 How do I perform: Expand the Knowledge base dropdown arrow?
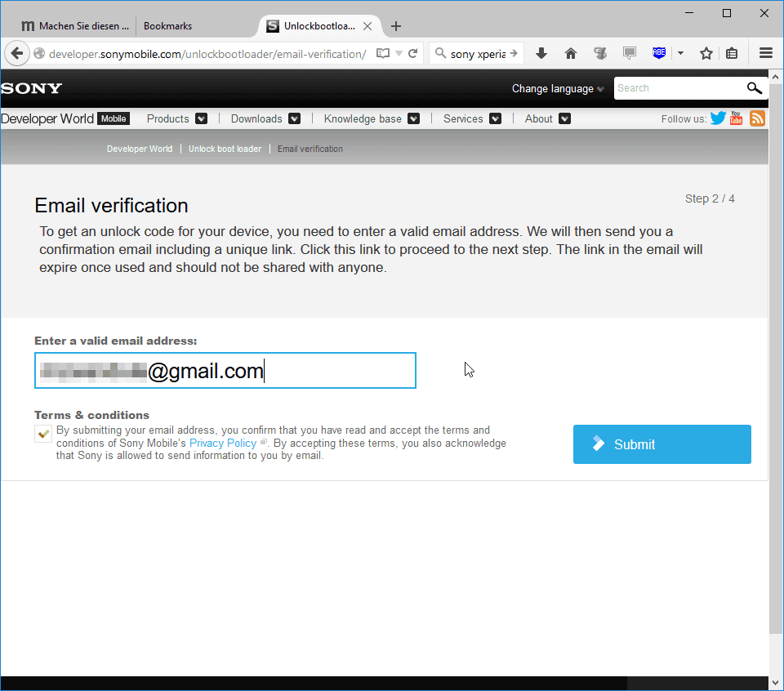coord(413,118)
